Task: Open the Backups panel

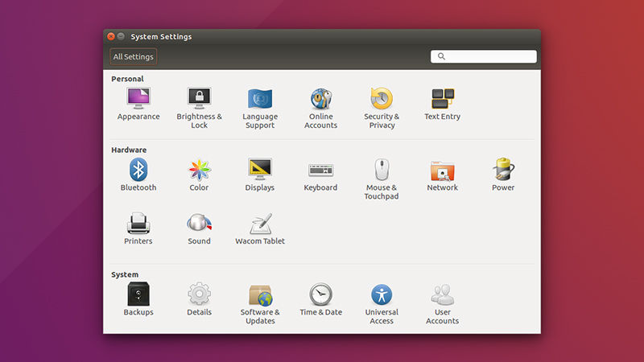Action: [x=138, y=294]
